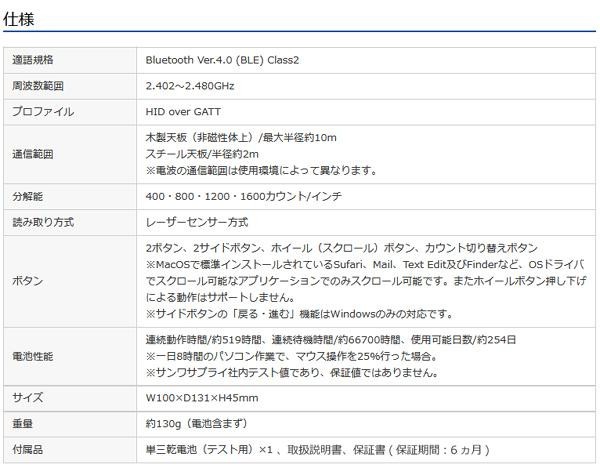
Task: Click the 読み取り方式 row label
Action: tap(40, 221)
